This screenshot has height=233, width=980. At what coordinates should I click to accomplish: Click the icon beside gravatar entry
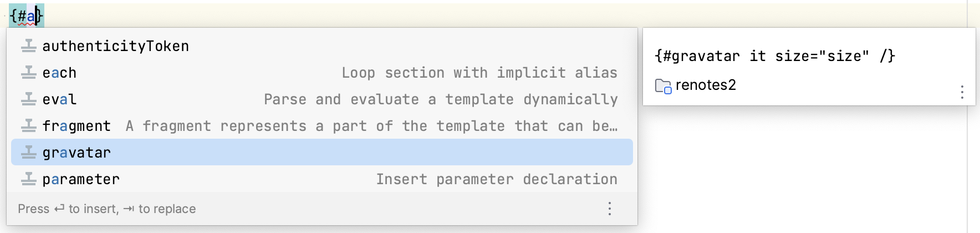(29, 153)
